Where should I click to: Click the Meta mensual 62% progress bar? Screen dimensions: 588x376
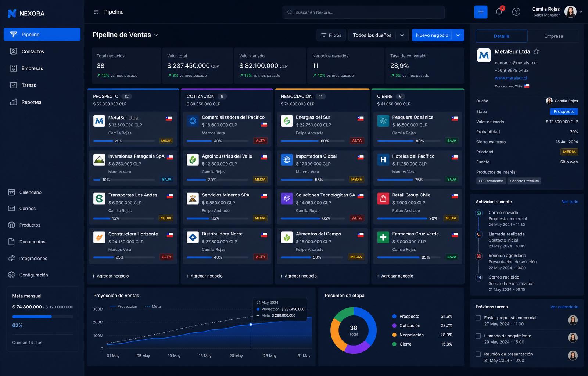(43, 317)
